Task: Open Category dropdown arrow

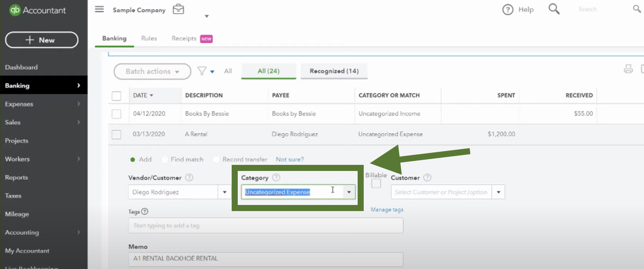Action: pyautogui.click(x=349, y=192)
